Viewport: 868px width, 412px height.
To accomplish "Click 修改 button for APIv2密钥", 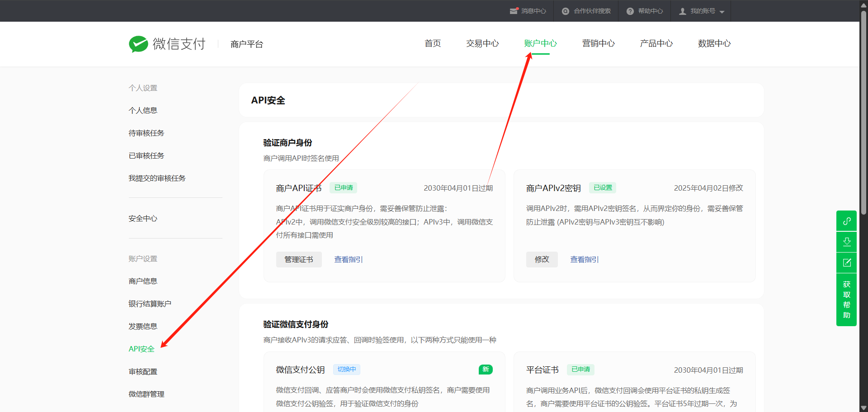I will click(x=542, y=259).
